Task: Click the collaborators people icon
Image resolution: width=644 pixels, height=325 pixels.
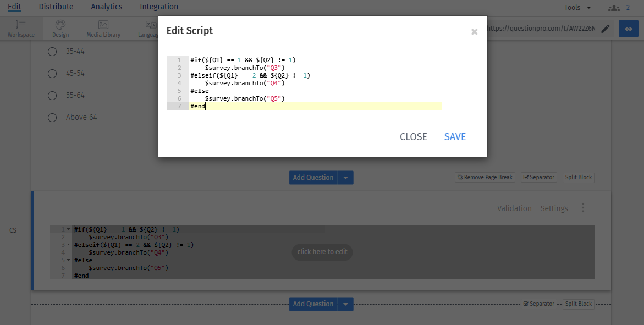Action: [x=614, y=7]
